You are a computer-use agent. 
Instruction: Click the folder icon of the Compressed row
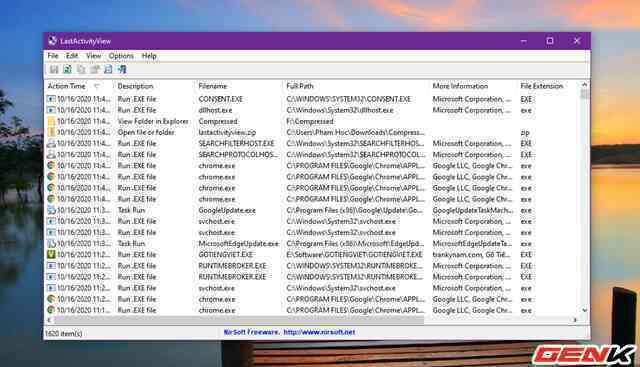(51, 121)
